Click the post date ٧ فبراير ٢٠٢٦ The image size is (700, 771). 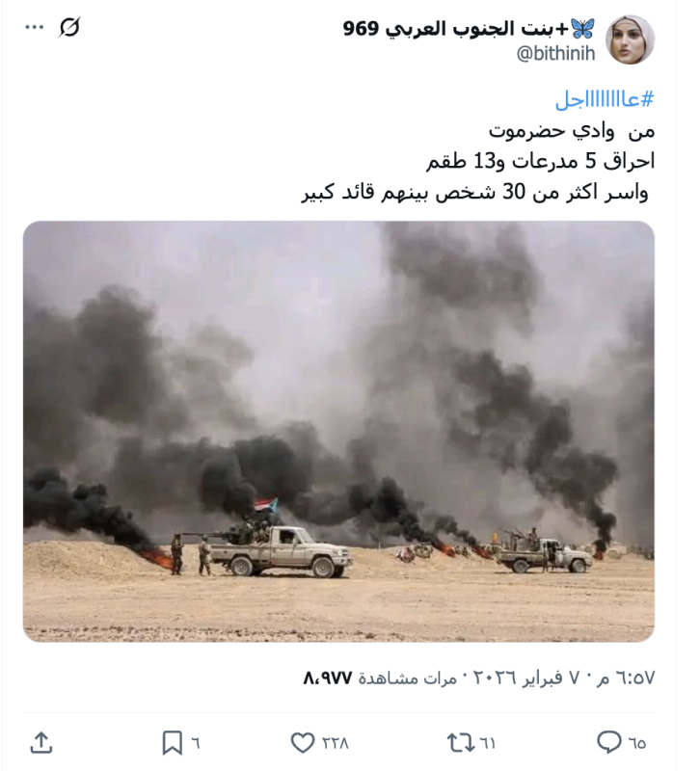[525, 678]
